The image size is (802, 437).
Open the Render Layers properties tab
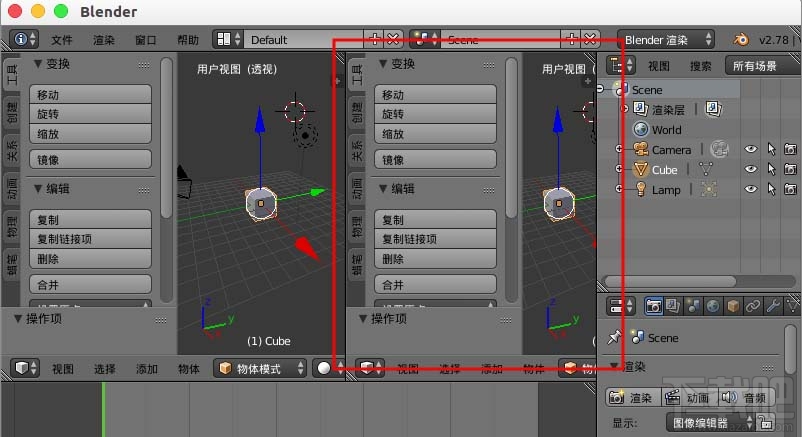pyautogui.click(x=673, y=306)
